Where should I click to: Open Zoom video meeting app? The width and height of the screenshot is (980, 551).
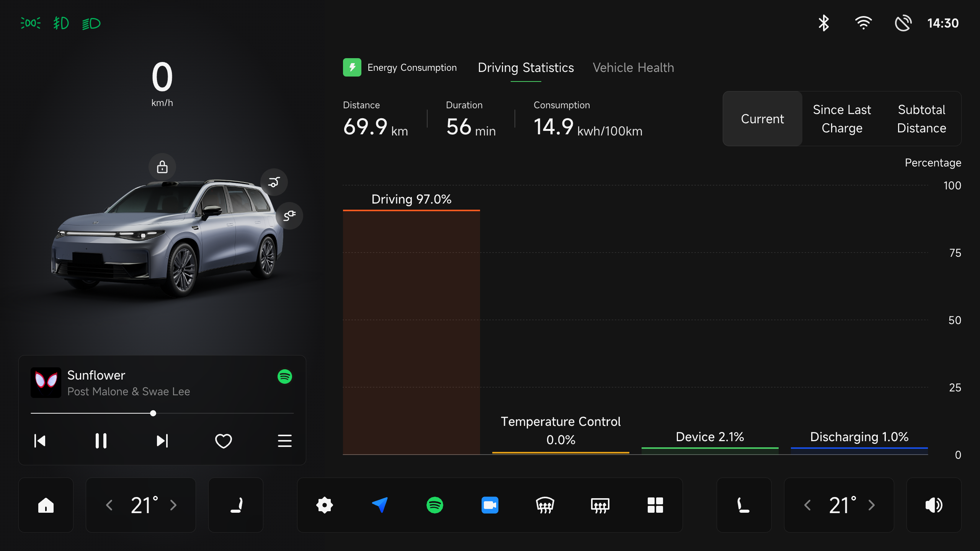tap(490, 505)
